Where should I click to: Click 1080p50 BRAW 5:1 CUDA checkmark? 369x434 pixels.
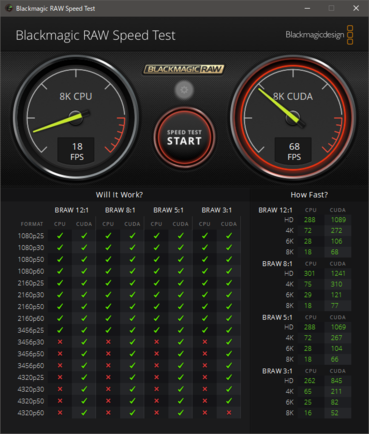point(181,259)
